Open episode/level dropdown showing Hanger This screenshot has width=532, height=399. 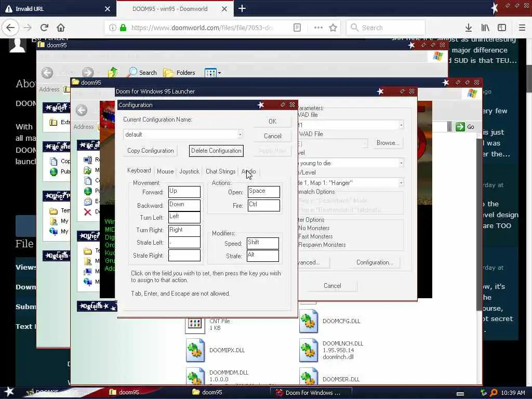pos(401,182)
